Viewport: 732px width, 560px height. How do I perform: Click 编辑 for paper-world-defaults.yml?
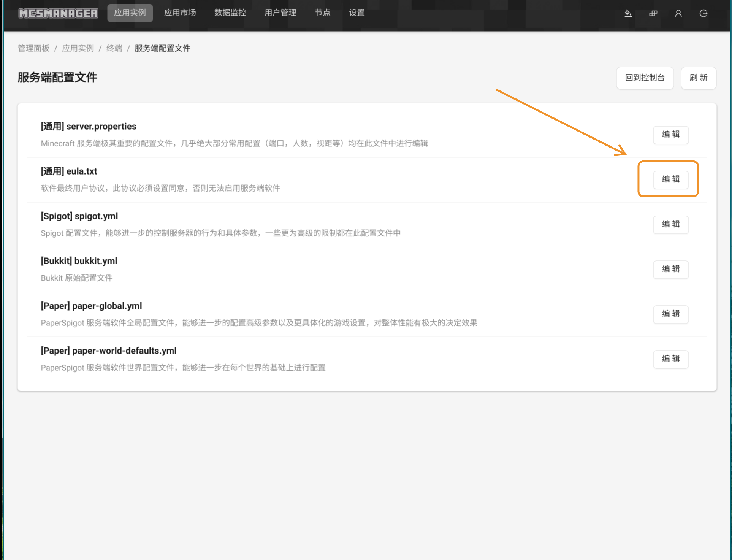[x=671, y=359]
